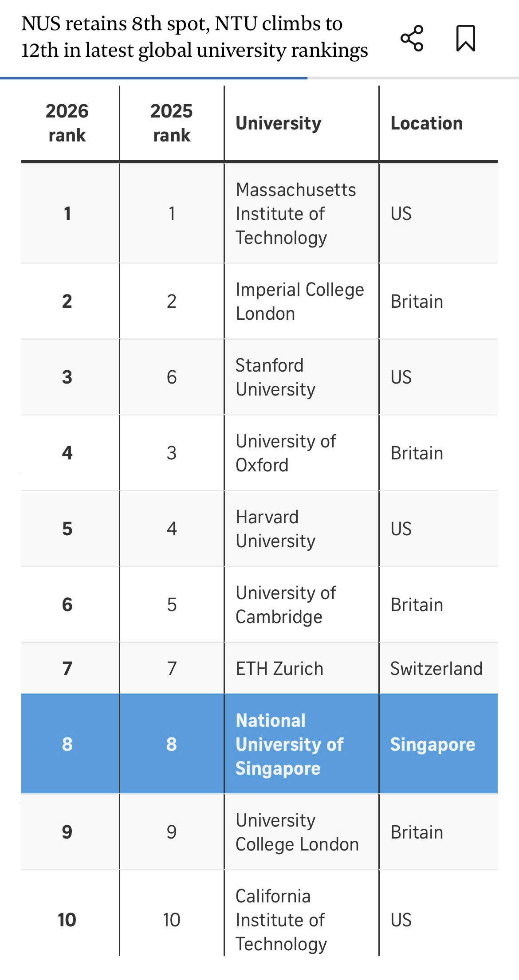This screenshot has height=980, width=519.
Task: Tap the share icon
Action: point(412,38)
